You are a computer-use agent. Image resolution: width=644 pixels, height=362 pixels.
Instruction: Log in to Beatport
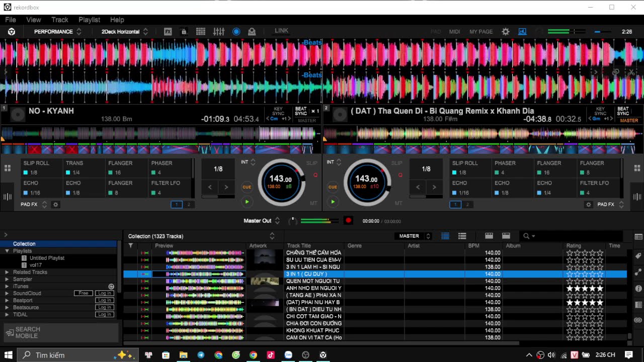[x=105, y=300]
